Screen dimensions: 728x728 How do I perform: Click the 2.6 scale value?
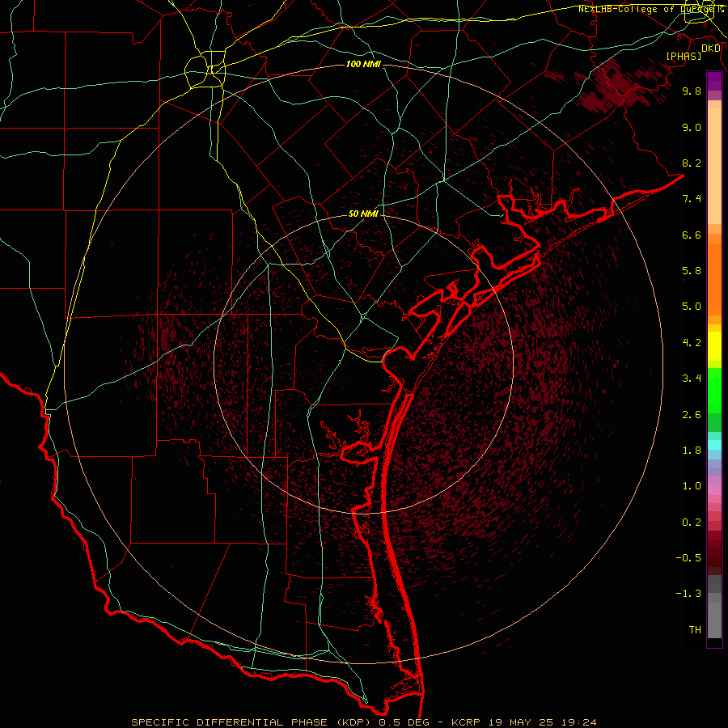click(x=692, y=415)
